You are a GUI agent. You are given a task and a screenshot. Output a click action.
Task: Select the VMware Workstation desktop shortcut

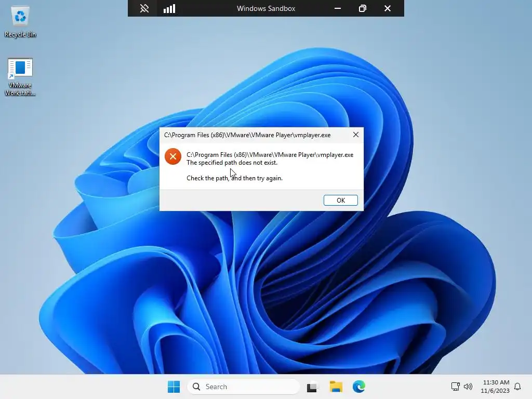(x=20, y=77)
